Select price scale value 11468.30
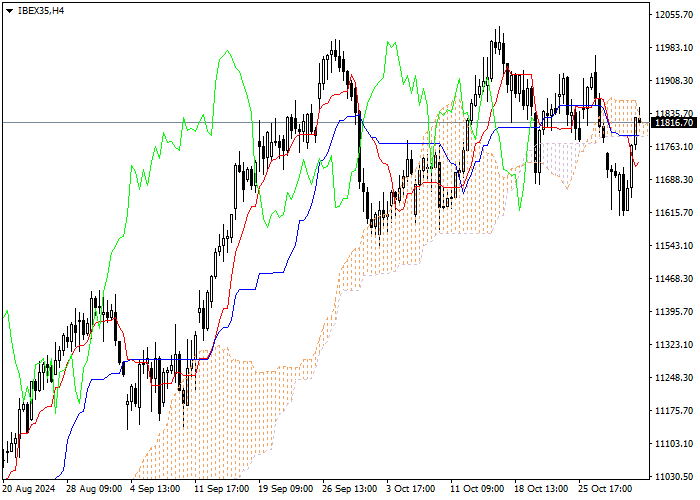This screenshot has width=700, height=500. coord(674,279)
